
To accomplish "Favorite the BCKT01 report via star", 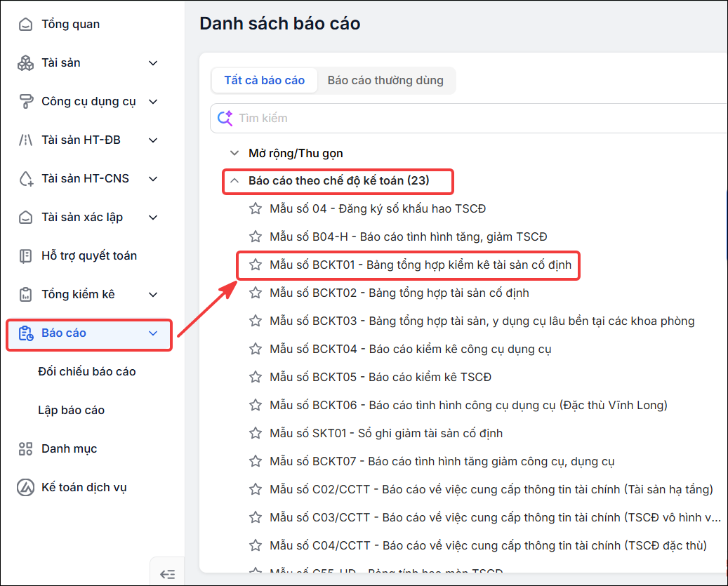I will pyautogui.click(x=256, y=265).
